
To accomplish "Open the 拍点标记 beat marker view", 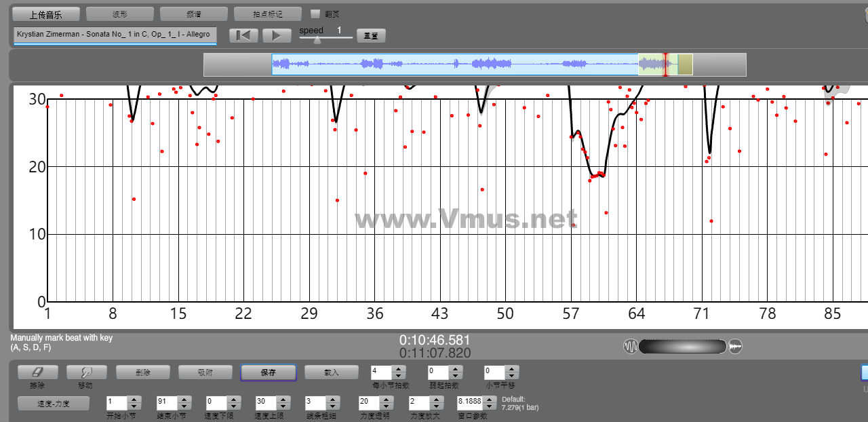I will [267, 14].
